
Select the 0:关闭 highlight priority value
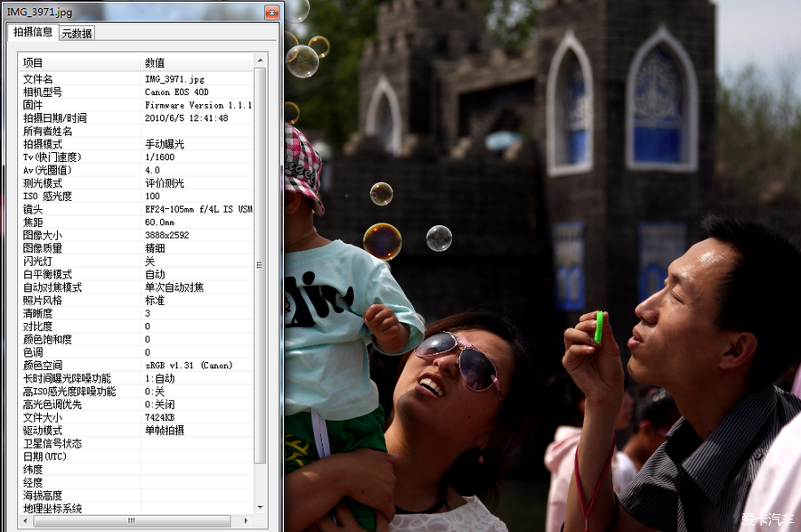point(160,405)
